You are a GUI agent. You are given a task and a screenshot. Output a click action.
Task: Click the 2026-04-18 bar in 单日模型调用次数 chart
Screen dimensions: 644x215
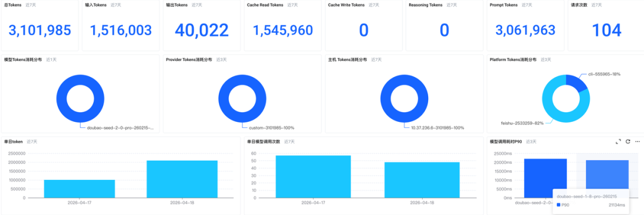(x=422, y=180)
